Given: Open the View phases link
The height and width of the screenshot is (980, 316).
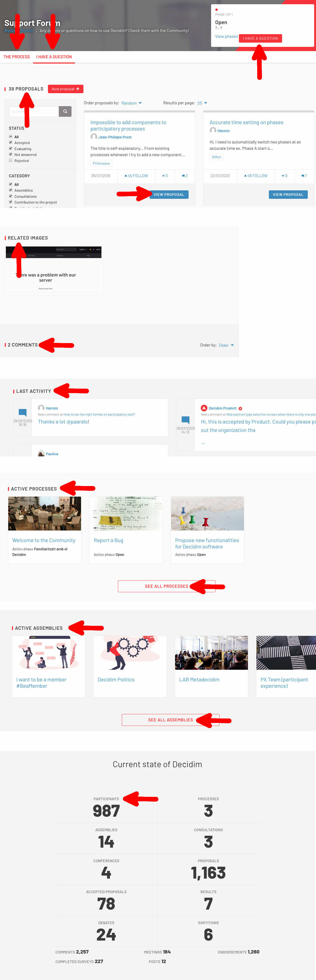Looking at the screenshot, I should point(226,37).
